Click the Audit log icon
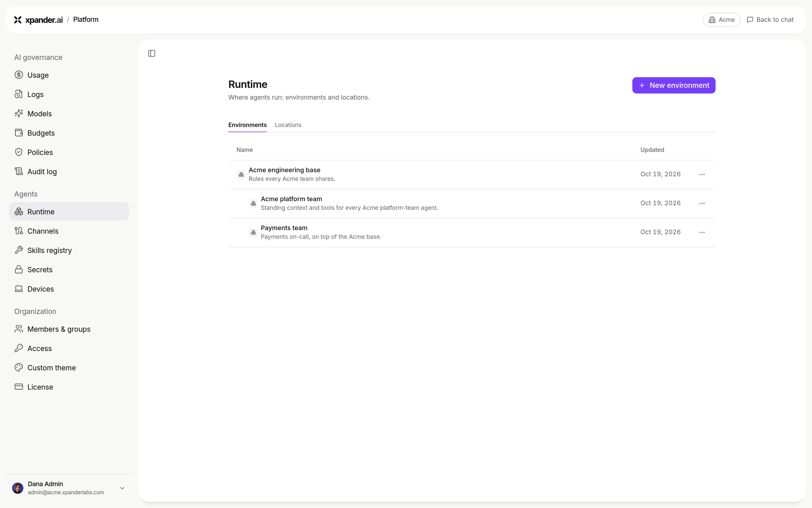Image resolution: width=812 pixels, height=508 pixels. click(x=19, y=171)
